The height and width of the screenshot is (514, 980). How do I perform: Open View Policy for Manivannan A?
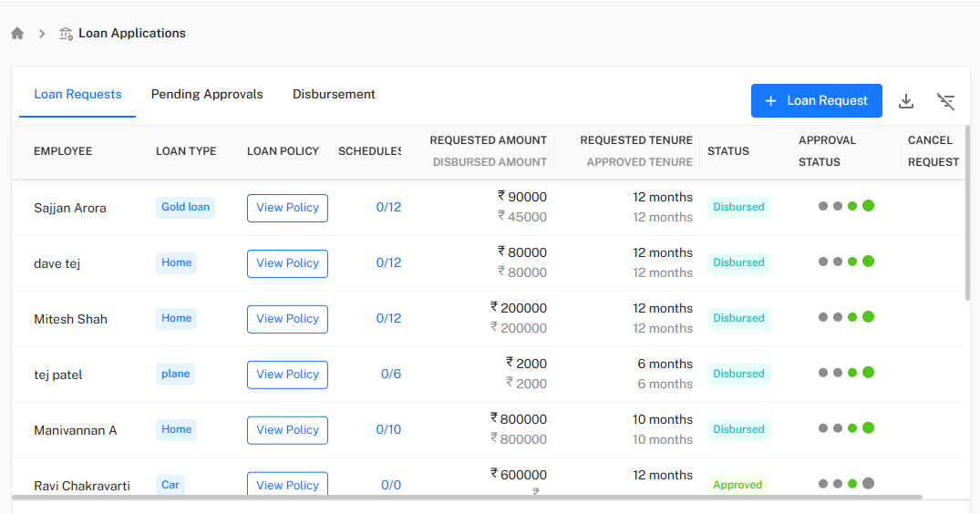tap(287, 430)
